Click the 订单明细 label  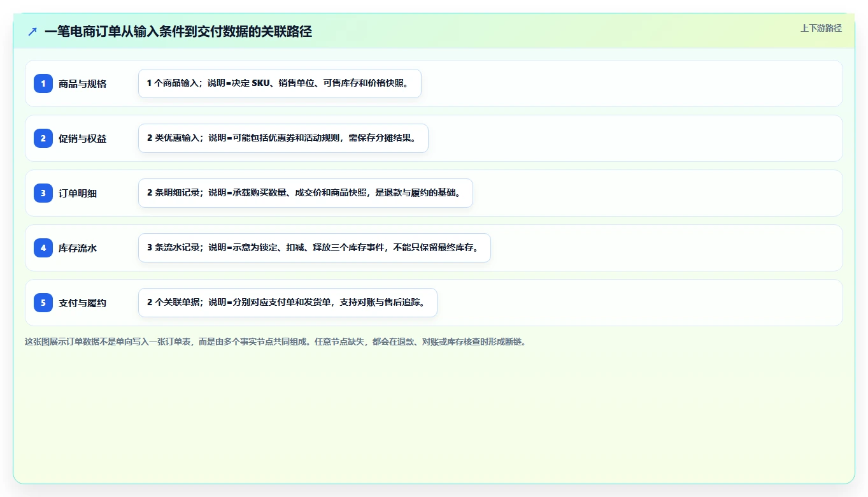pyautogui.click(x=78, y=193)
